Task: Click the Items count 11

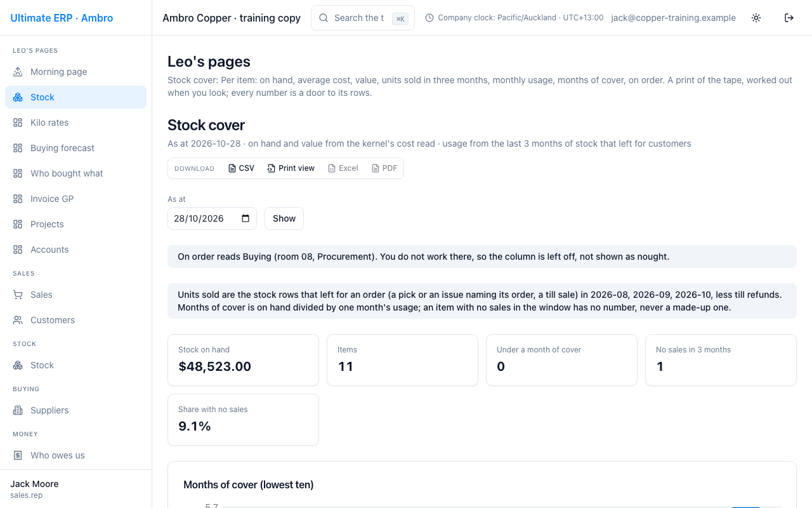Action: (x=346, y=366)
